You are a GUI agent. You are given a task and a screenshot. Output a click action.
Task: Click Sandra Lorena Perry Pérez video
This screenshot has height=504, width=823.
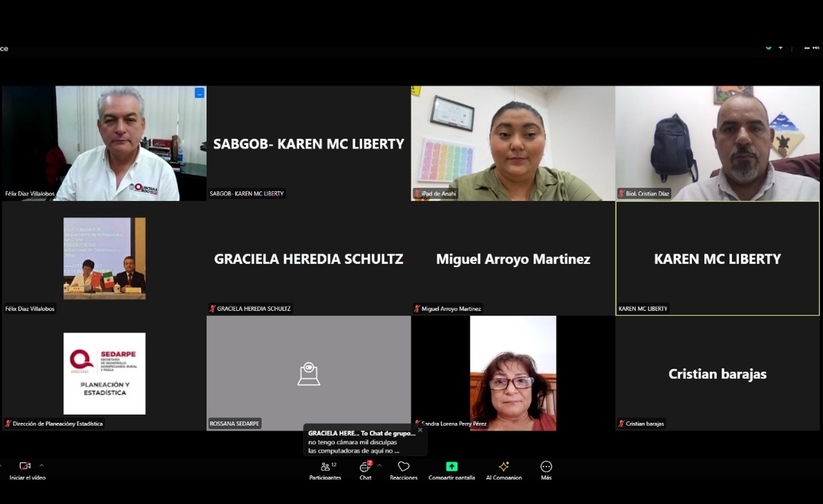click(513, 373)
